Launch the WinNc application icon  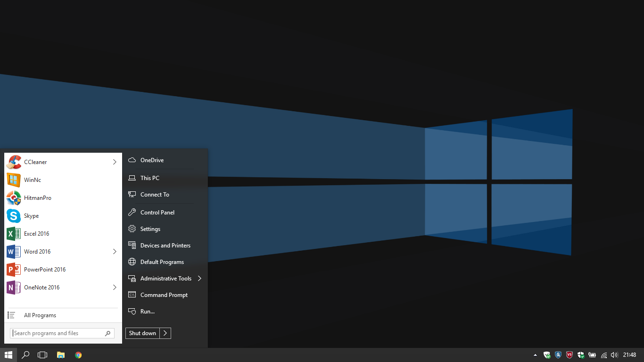[14, 180]
